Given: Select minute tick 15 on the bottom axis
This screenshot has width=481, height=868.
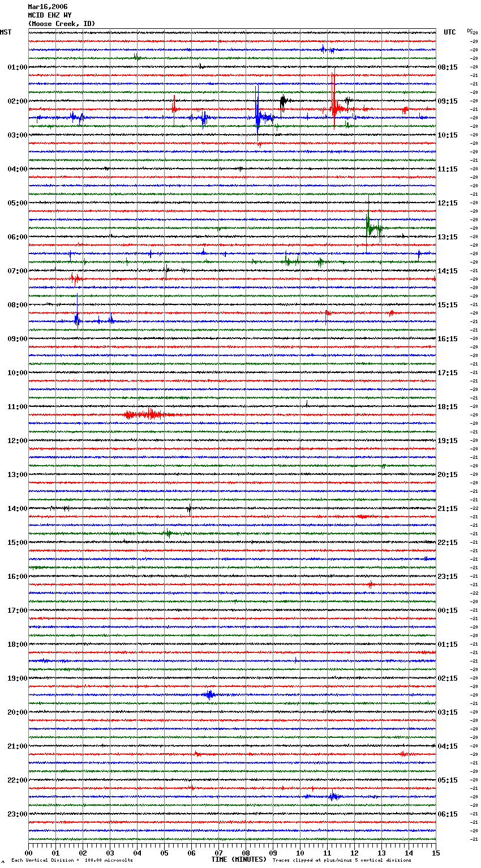Looking at the screenshot, I should click(436, 853).
